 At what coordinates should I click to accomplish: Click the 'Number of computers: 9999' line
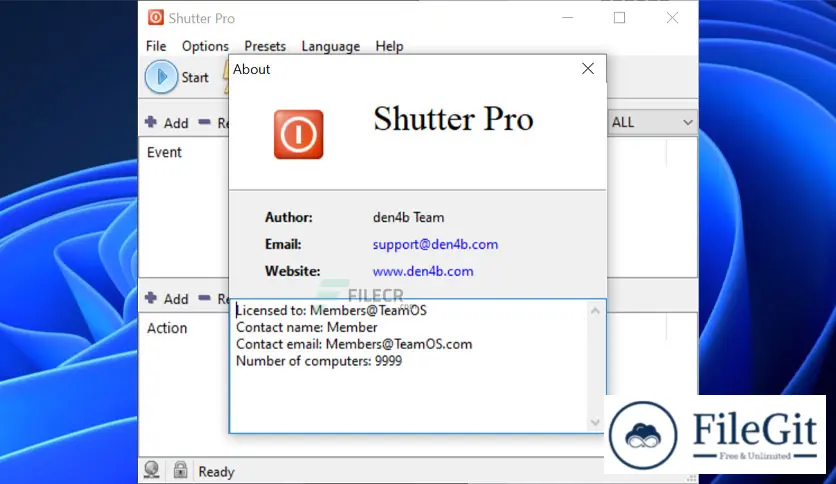click(319, 361)
